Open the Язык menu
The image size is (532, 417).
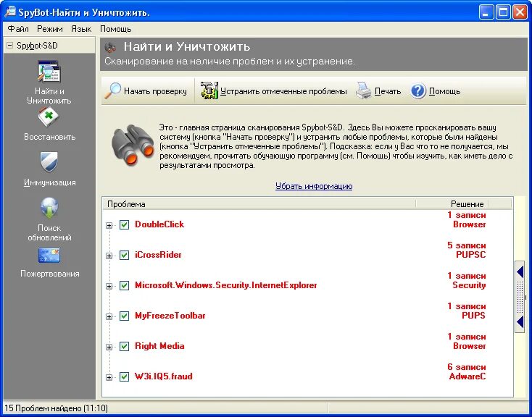81,29
